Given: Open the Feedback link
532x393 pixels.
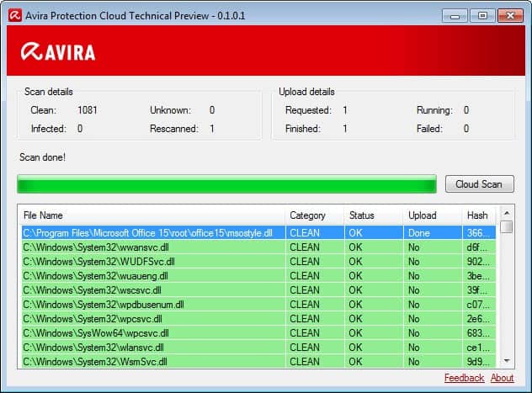Looking at the screenshot, I should point(464,378).
